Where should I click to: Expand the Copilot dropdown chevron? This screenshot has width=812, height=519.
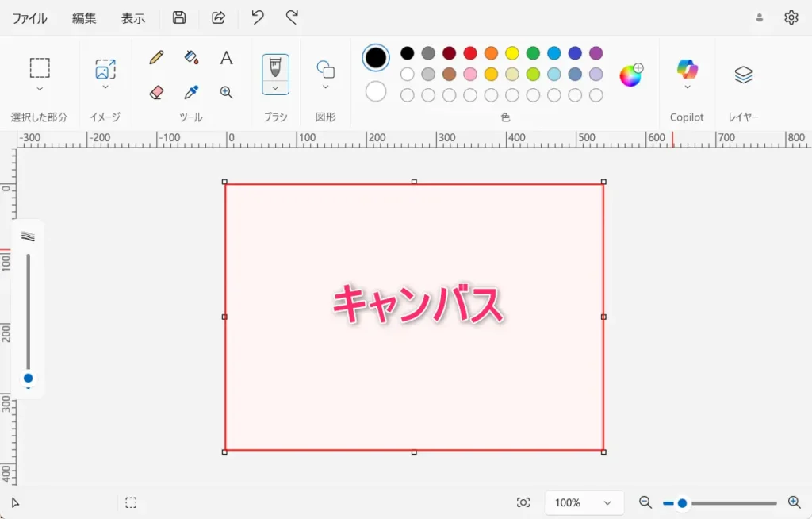click(x=688, y=87)
